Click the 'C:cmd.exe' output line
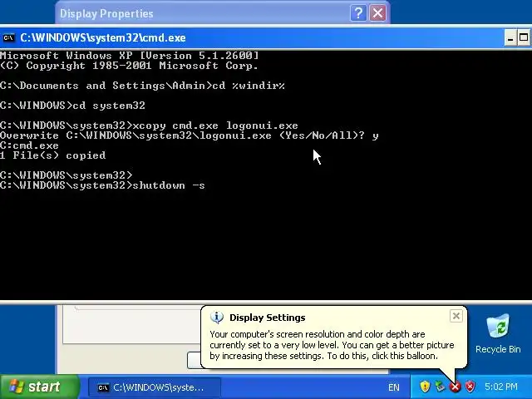Viewport: 532px width, 399px height. point(30,145)
